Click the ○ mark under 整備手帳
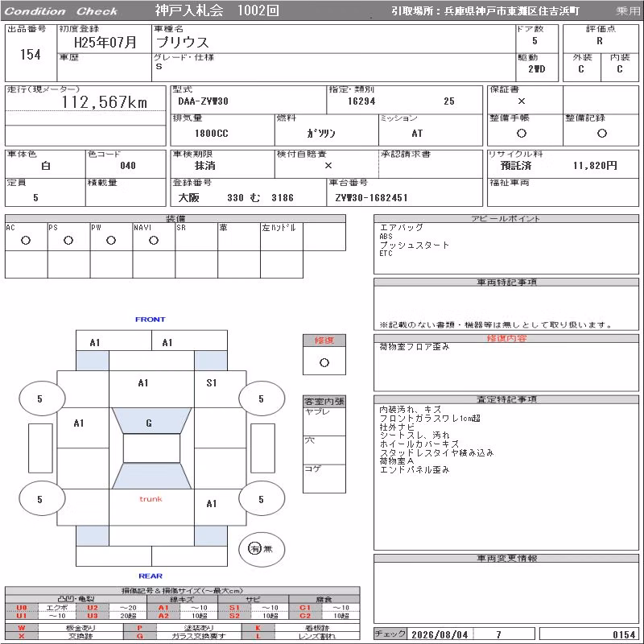644x644 pixels. (x=522, y=133)
